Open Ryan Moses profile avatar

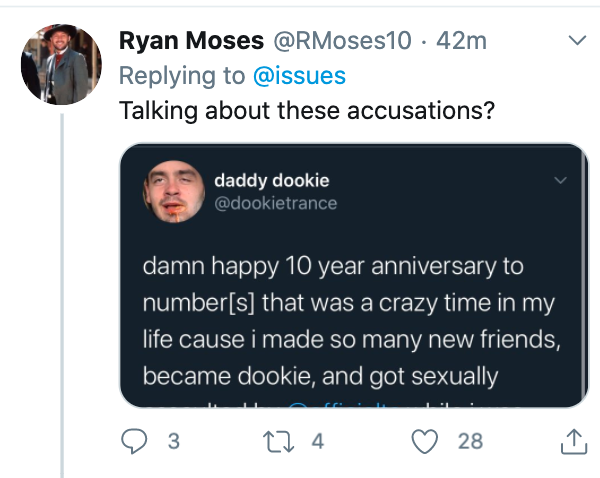[x=61, y=64]
